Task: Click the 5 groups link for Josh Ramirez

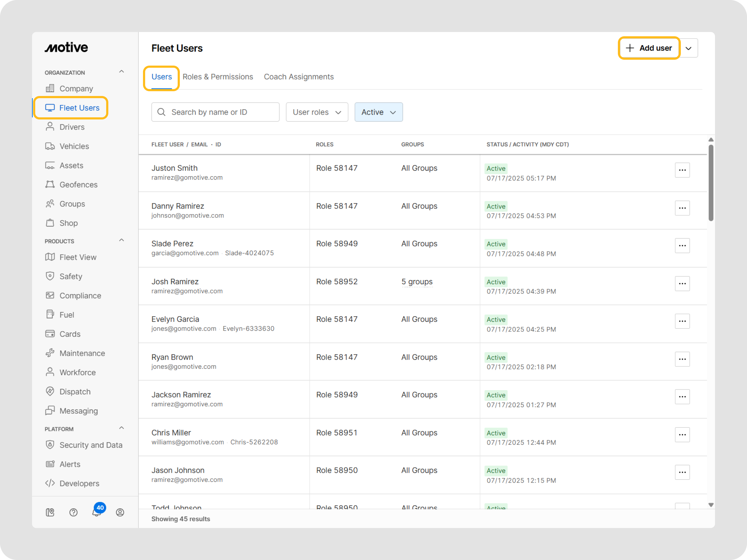Action: tap(417, 282)
